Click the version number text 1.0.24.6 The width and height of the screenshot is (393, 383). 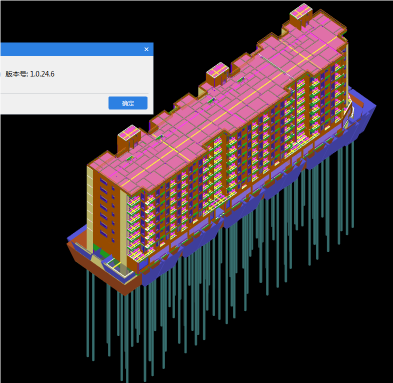[x=42, y=74]
